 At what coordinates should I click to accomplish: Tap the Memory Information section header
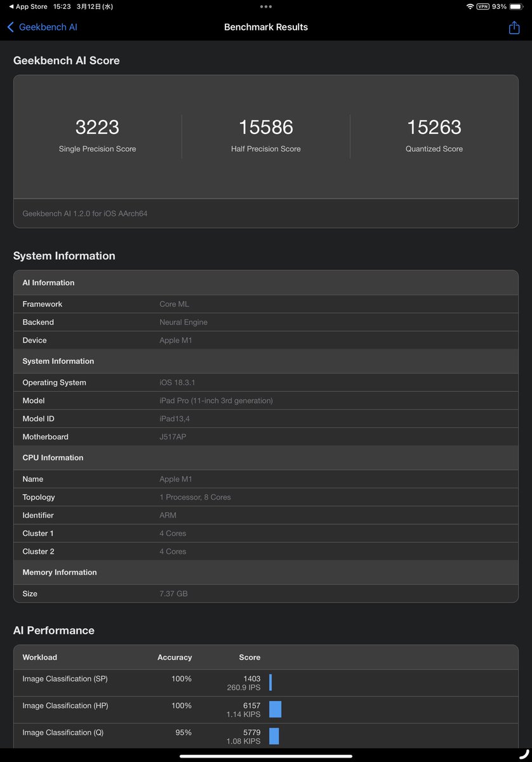pyautogui.click(x=266, y=572)
